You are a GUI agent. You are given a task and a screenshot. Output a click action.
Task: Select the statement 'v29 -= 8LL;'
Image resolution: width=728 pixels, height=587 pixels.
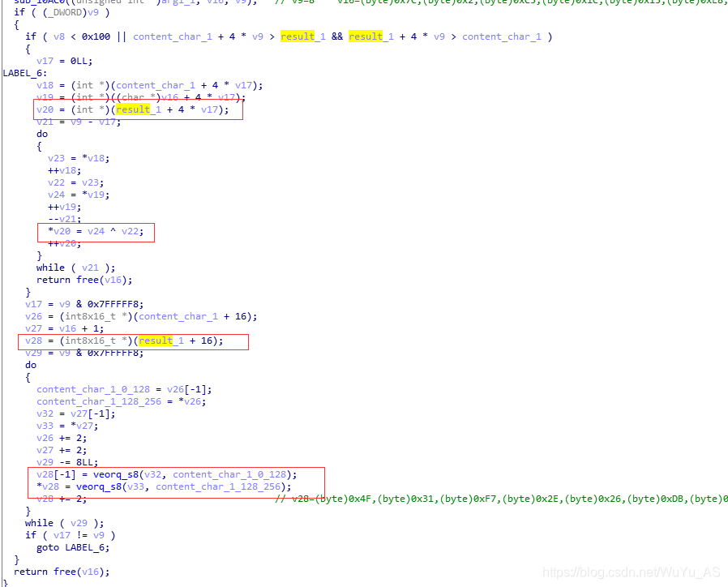pos(67,462)
